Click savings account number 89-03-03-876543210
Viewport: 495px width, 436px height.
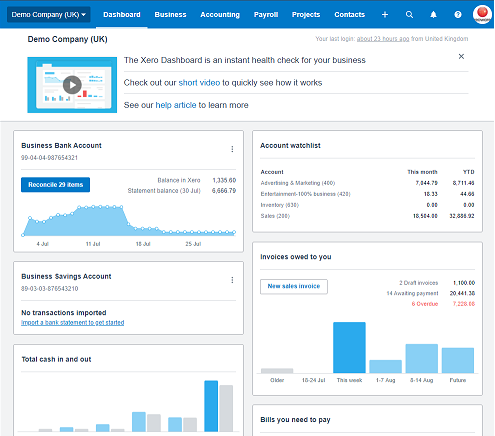coord(49,289)
